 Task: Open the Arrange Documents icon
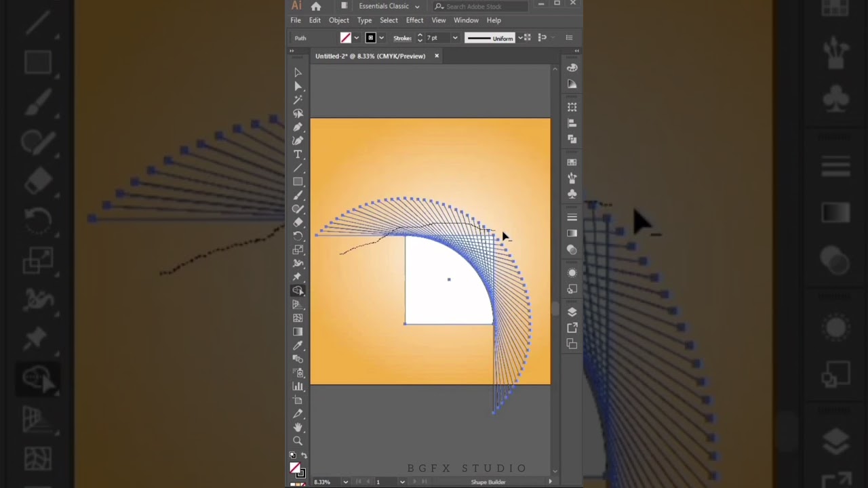344,5
